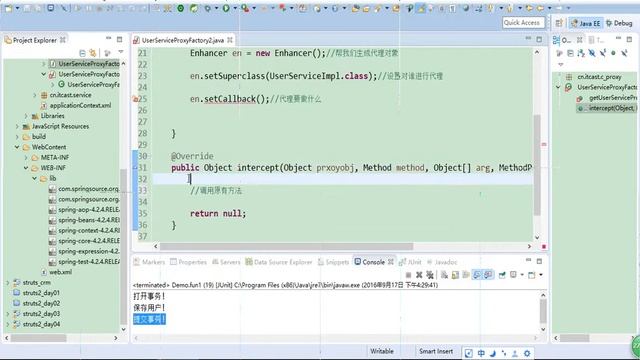Switch to the Servers tab
Image resolution: width=640 pixels, height=360 pixels.
[226, 262]
